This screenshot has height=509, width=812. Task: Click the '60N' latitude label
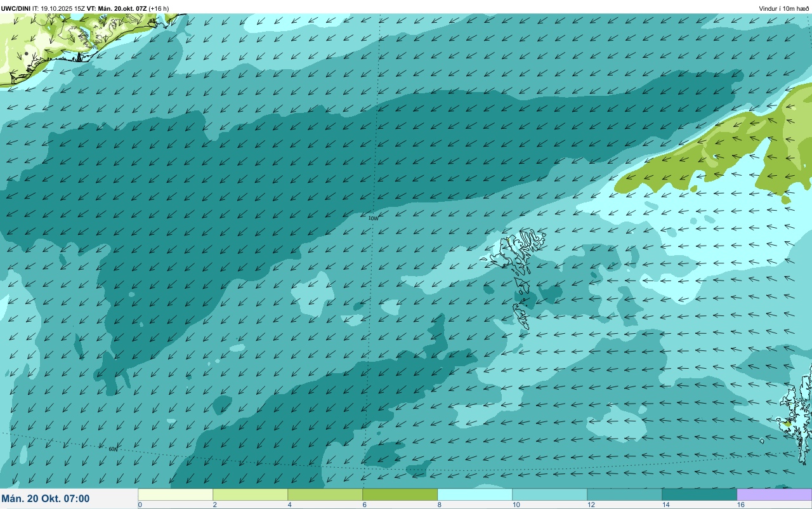point(113,449)
